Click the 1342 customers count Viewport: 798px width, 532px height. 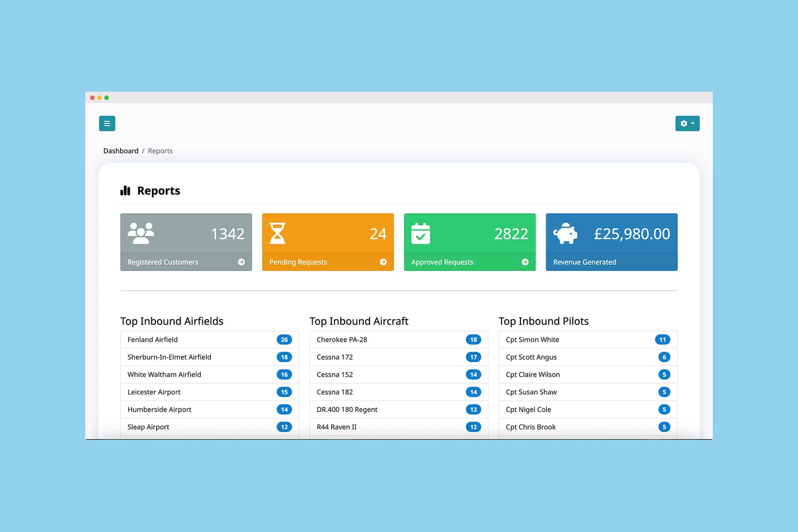point(228,234)
